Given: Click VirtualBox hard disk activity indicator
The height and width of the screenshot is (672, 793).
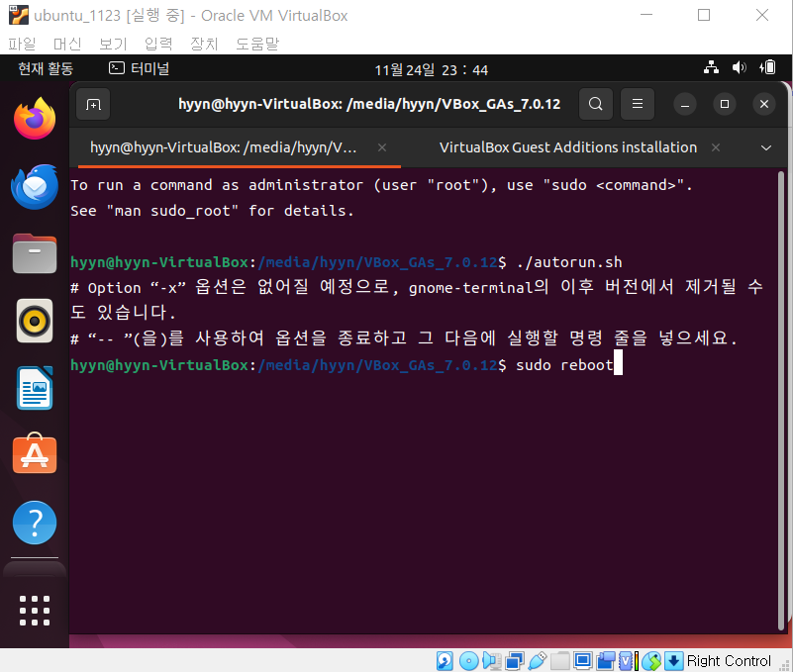Looking at the screenshot, I should [x=445, y=661].
